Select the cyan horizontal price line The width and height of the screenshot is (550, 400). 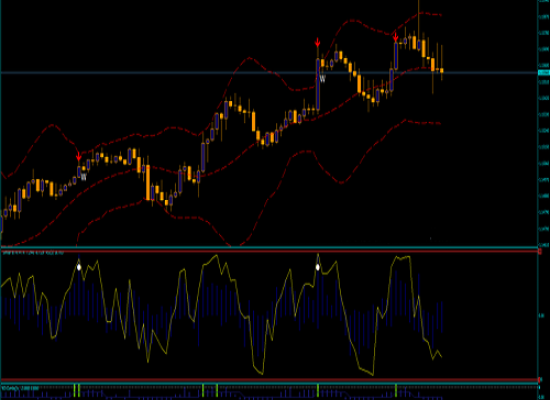click(269, 73)
